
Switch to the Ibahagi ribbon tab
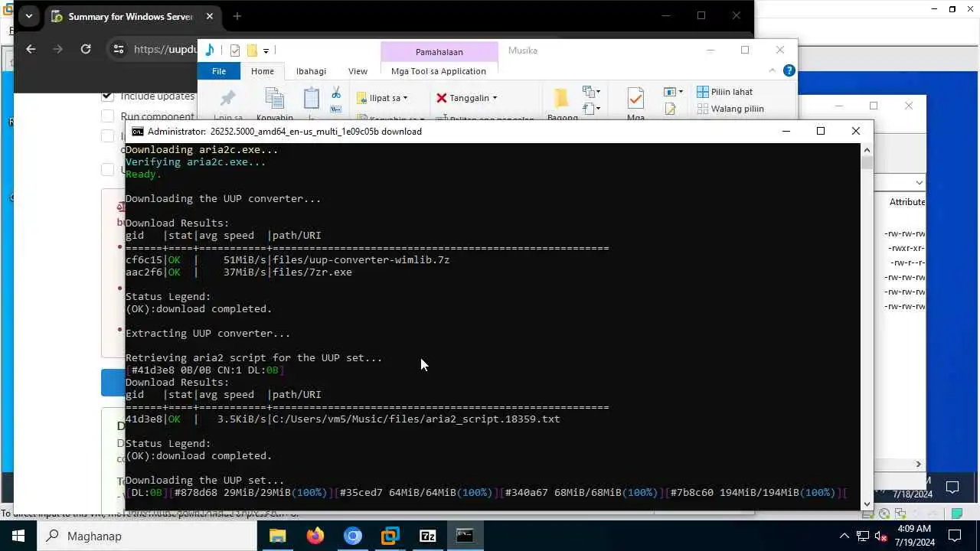311,71
